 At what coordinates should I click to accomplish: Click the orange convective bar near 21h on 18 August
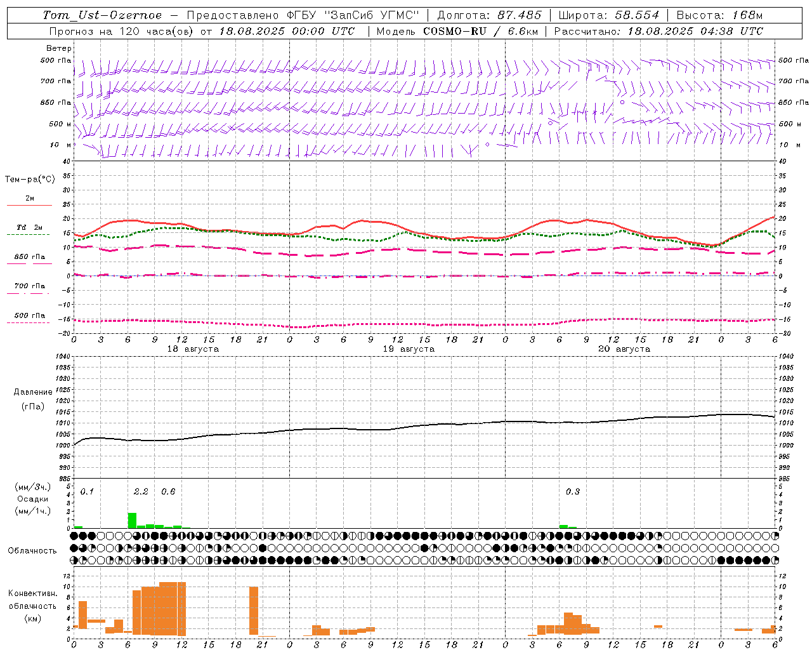tap(254, 611)
